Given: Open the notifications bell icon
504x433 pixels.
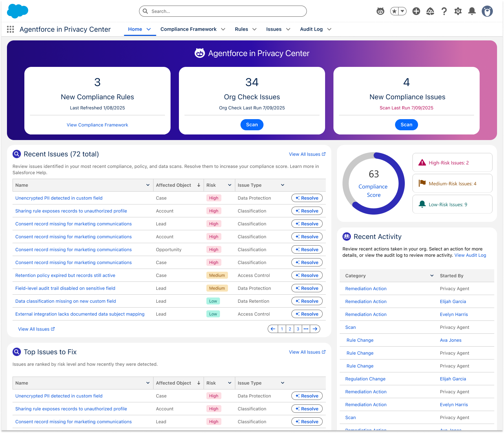Looking at the screenshot, I should click(x=472, y=11).
